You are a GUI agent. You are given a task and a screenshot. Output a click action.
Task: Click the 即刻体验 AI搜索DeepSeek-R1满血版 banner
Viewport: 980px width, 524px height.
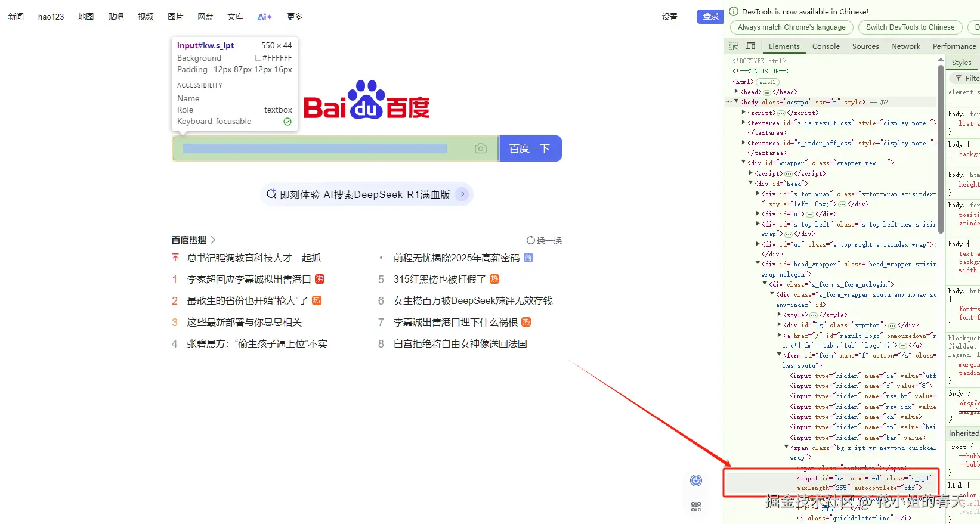(x=366, y=194)
